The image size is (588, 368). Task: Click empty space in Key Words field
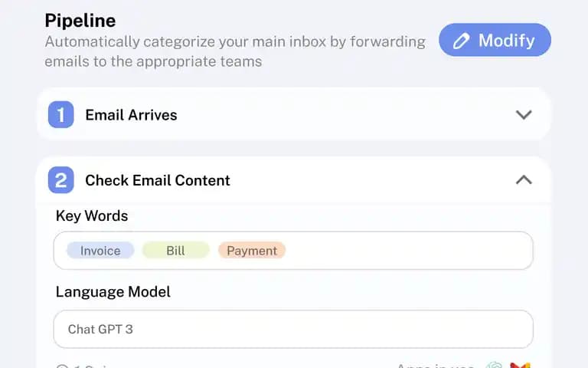(x=409, y=251)
